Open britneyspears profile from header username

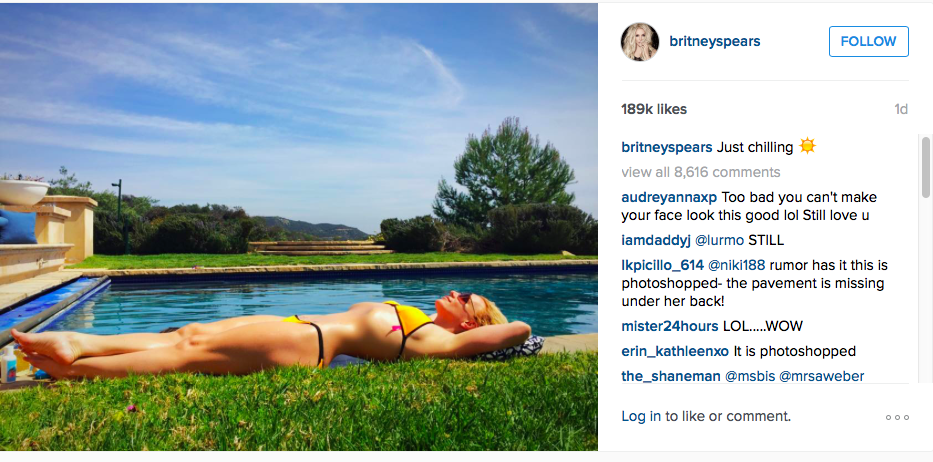[x=715, y=42]
